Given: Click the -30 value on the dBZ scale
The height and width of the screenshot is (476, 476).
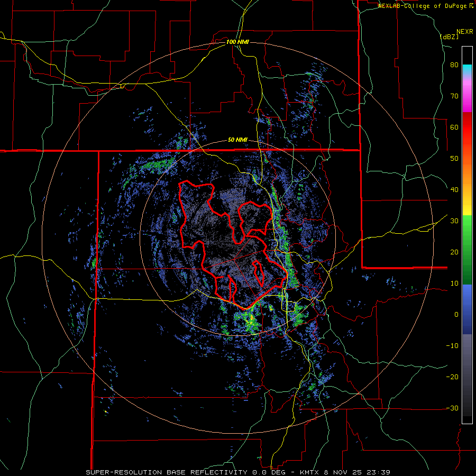Looking at the screenshot, I should pyautogui.click(x=452, y=408).
